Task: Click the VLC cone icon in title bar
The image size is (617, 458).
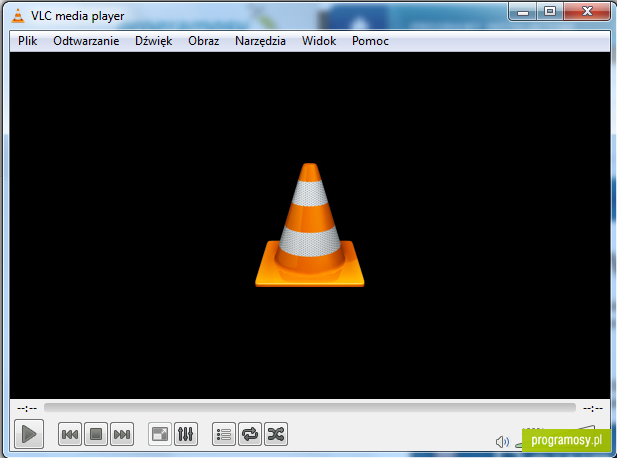Action: point(18,16)
